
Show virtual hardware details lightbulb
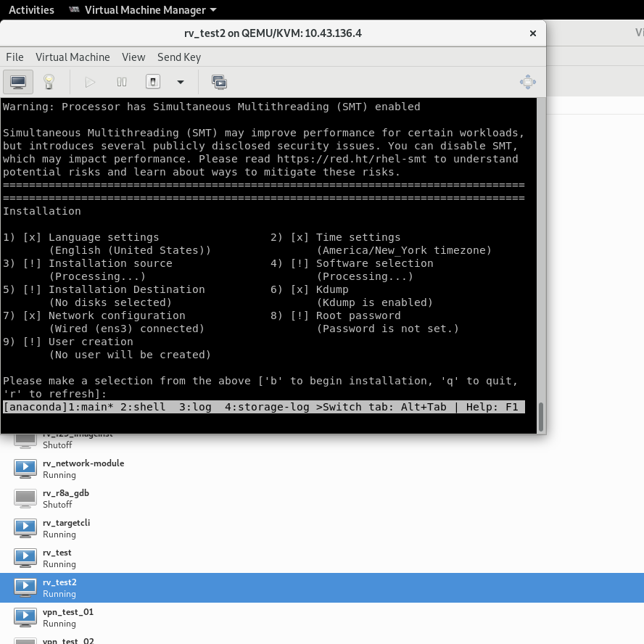(49, 82)
